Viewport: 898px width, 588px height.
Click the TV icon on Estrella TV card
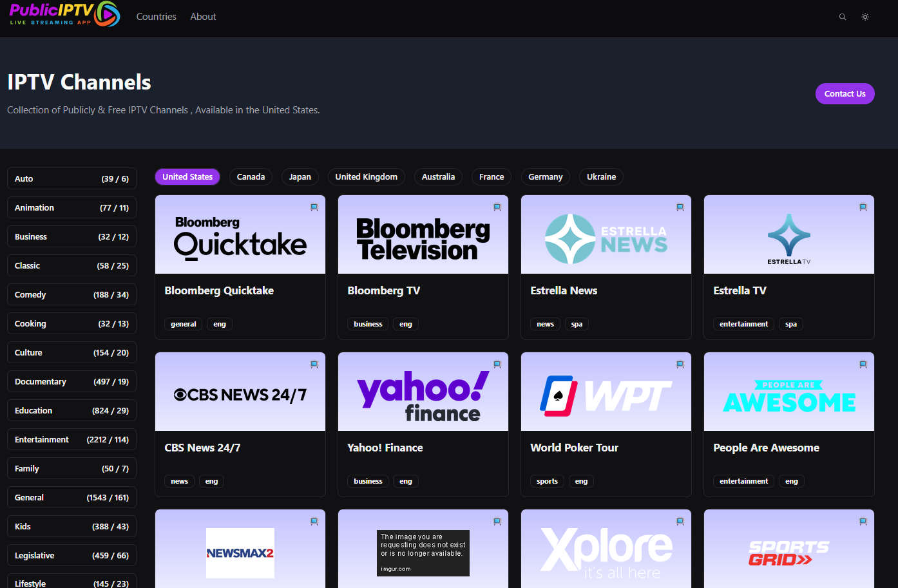863,207
